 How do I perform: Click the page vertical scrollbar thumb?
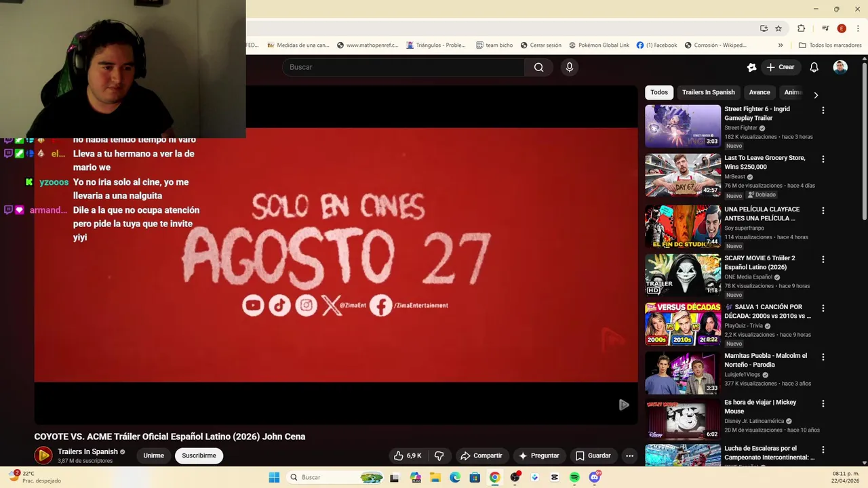864,141
